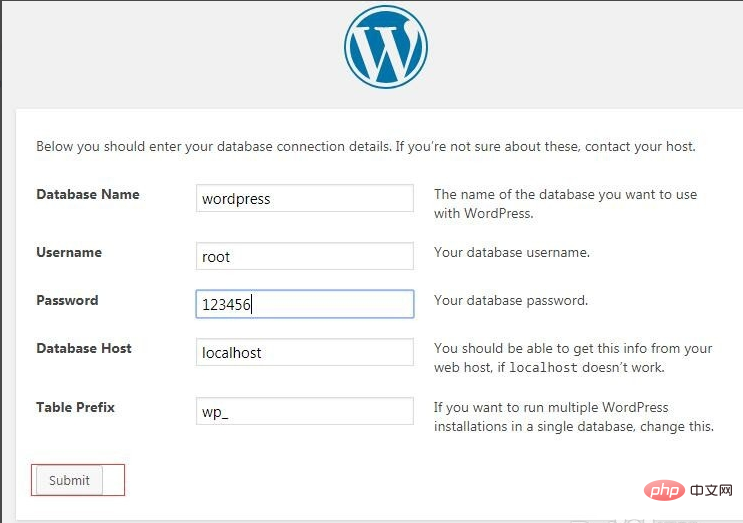Screen dimensions: 743x523
Task: Click description about multiple WordPress installations
Action: (x=574, y=417)
